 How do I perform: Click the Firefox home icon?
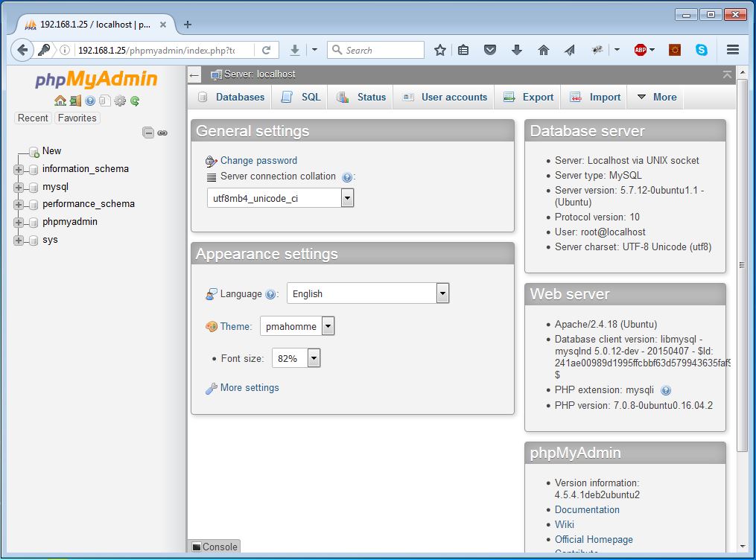(544, 50)
